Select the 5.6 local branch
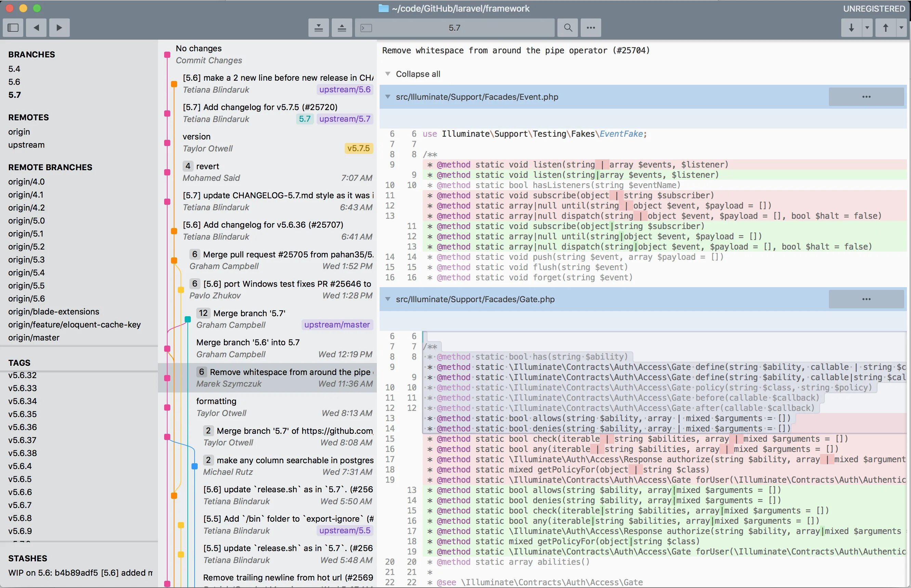Screen dimensions: 911x588 pyautogui.click(x=14, y=82)
